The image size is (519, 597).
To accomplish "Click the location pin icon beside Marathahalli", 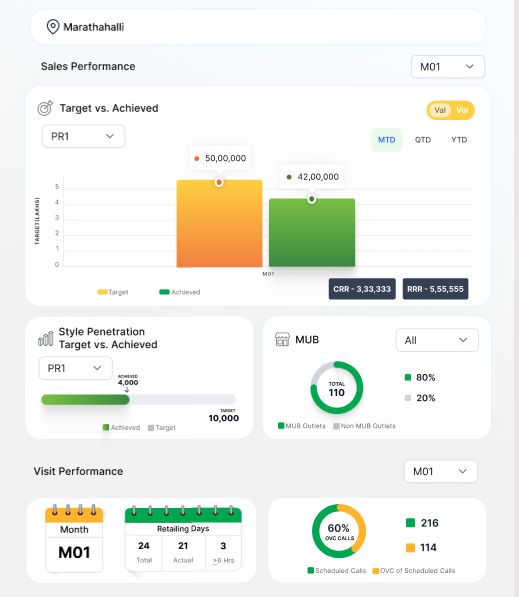I will click(53, 27).
